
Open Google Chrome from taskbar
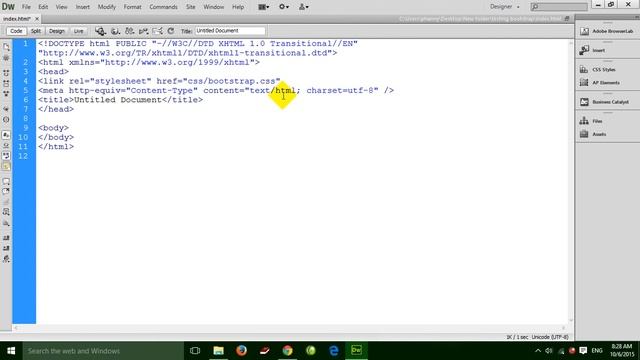[x=287, y=351]
